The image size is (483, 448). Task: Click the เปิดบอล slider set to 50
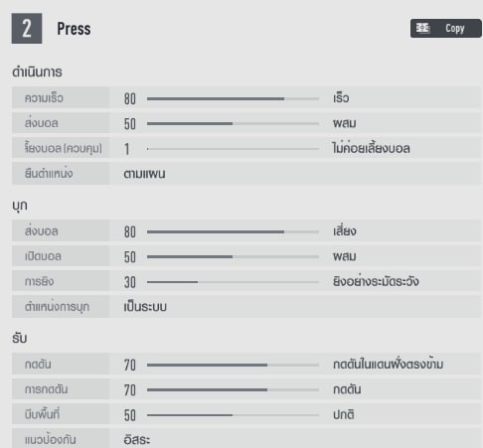pyautogui.click(x=233, y=256)
